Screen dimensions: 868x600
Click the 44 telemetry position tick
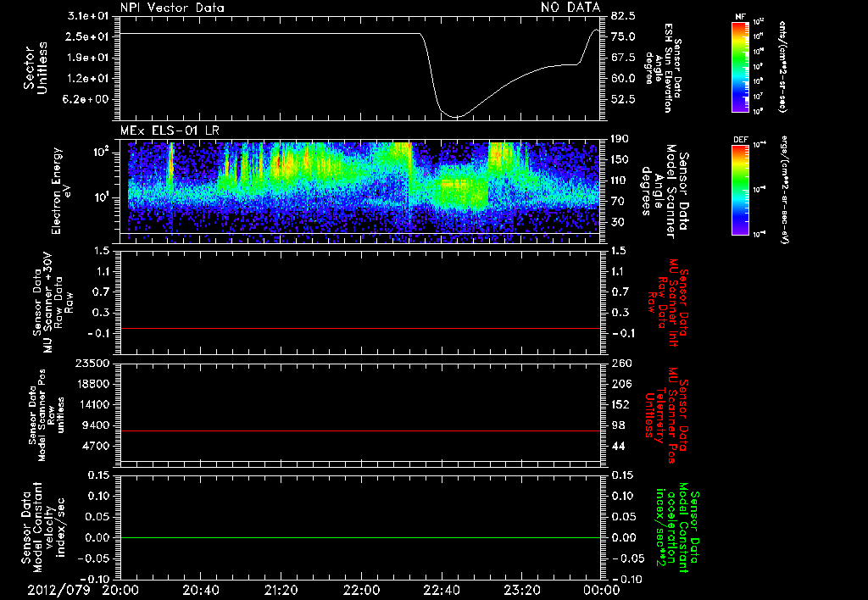pos(618,446)
